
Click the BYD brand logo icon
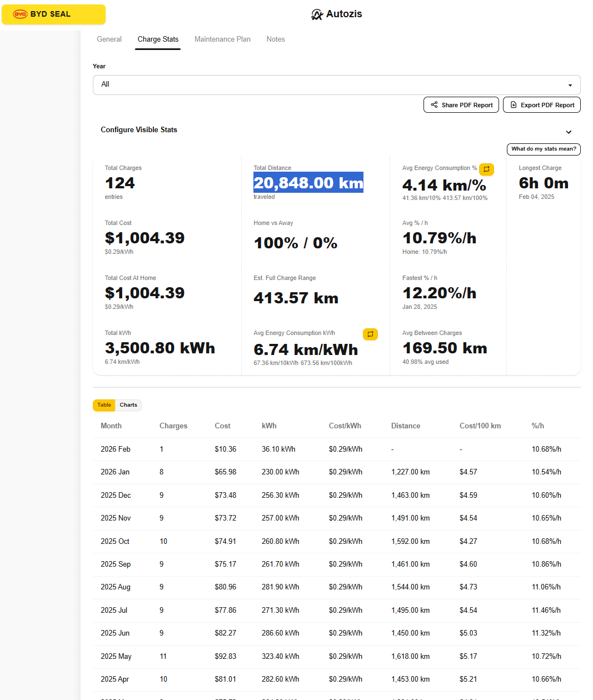[x=20, y=14]
